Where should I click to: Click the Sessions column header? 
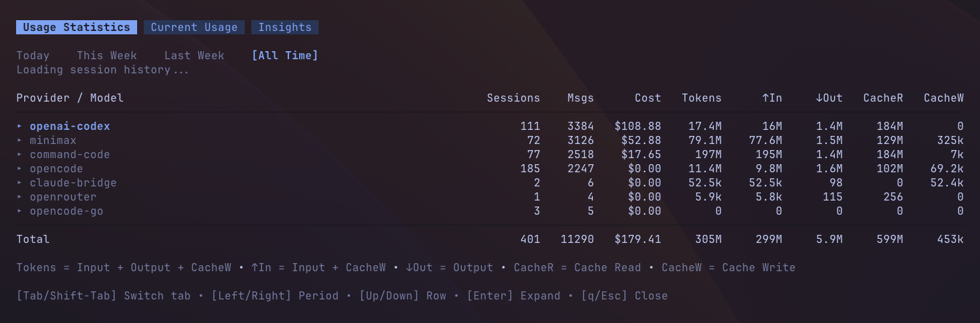tap(514, 98)
